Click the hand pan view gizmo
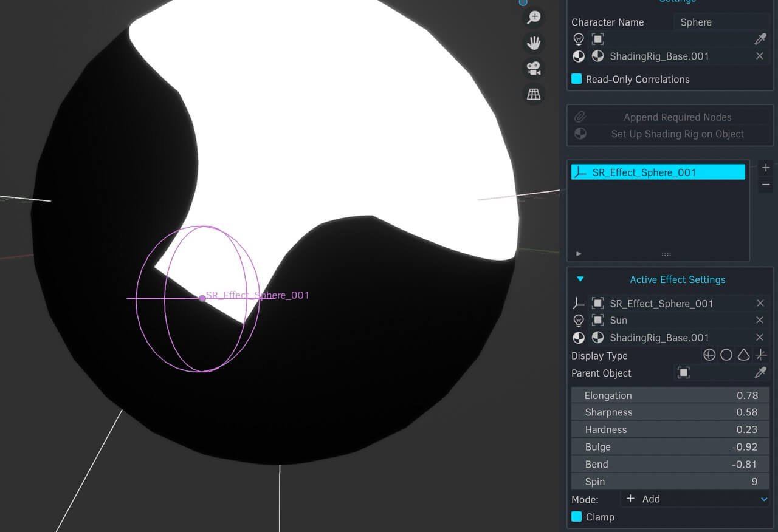The height and width of the screenshot is (532, 778). [534, 43]
